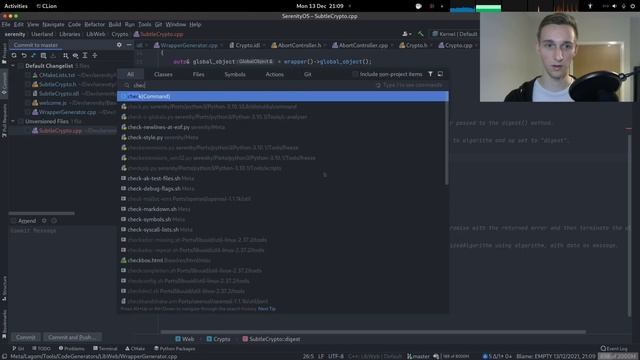Screen dimensions: 640x360
Task: Click the Expand All icon in Commit toolbar
Action: [x=85, y=56]
